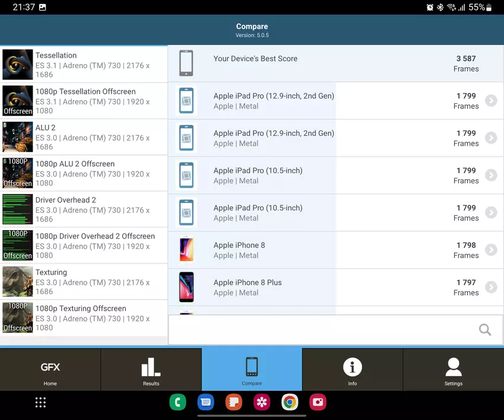
Task: Click into the device search field
Action: (320, 330)
